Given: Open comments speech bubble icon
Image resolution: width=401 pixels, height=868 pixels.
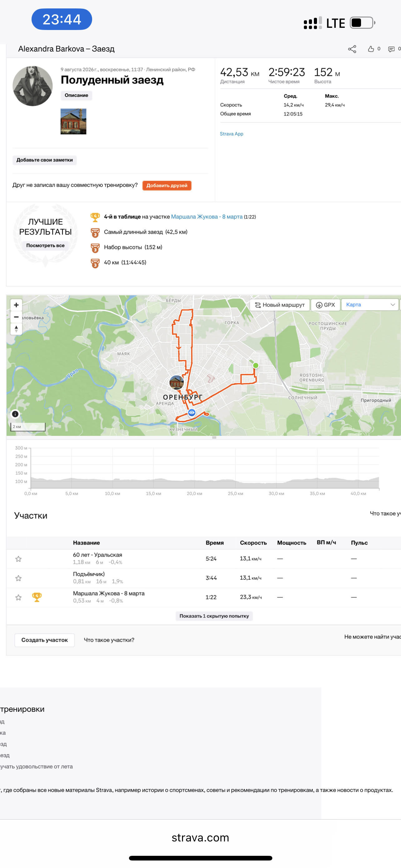Looking at the screenshot, I should pos(391,49).
